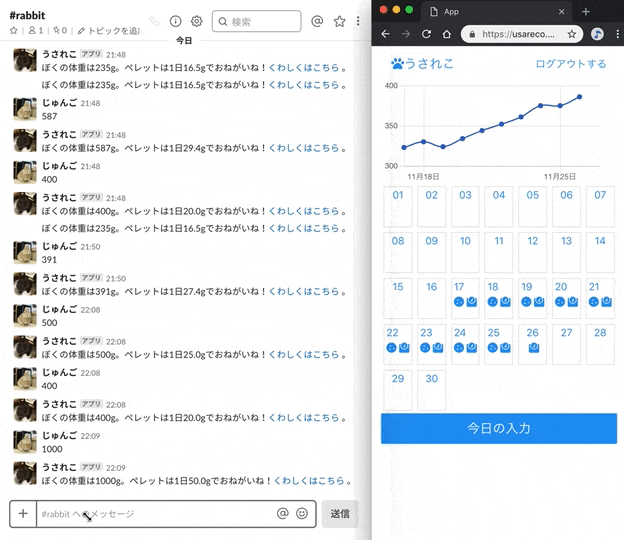The height and width of the screenshot is (540, 624).
Task: Select calendar day 01
Action: tap(398, 206)
